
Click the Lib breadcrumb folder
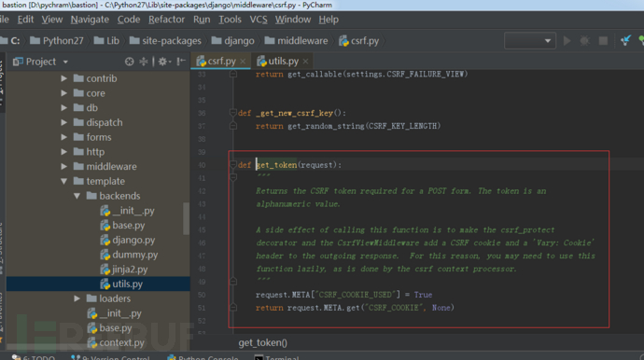[x=106, y=41]
